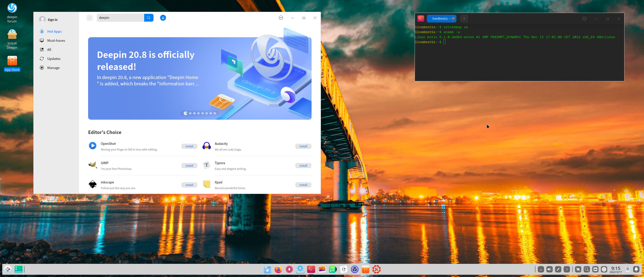Open App Store main menu (three dots)

coord(281,18)
